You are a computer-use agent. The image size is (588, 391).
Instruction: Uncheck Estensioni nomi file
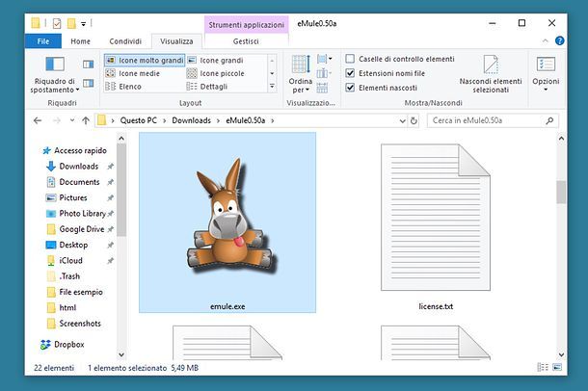(350, 73)
